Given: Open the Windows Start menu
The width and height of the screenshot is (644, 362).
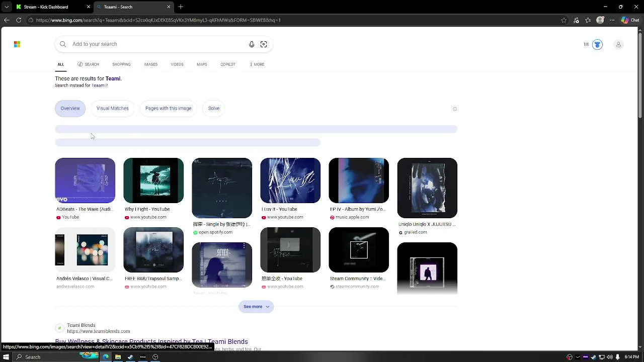Looking at the screenshot, I should click(x=7, y=357).
